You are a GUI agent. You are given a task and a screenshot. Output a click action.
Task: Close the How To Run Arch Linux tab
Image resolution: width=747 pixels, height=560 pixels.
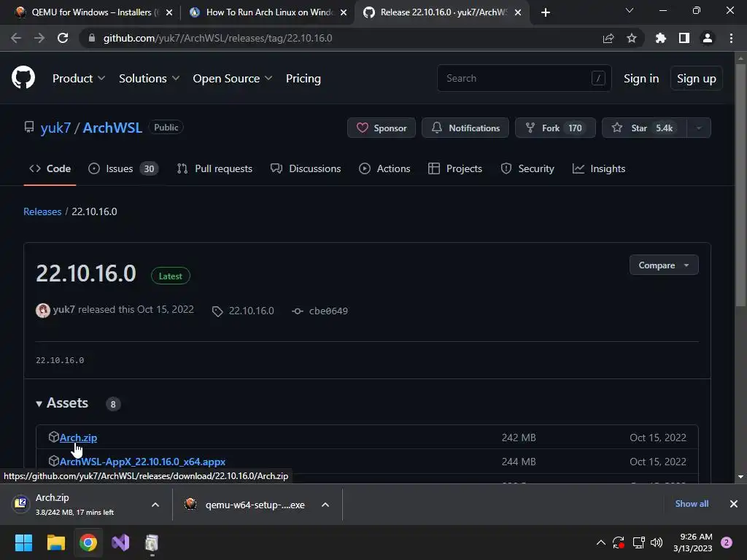tap(344, 12)
